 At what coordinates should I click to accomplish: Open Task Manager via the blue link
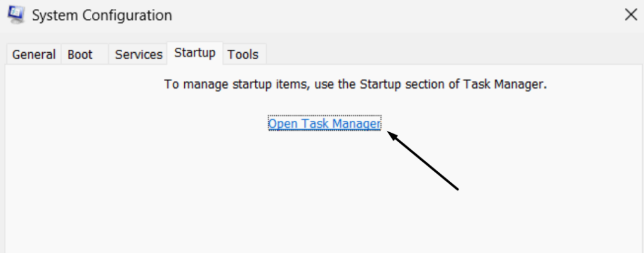[325, 124]
